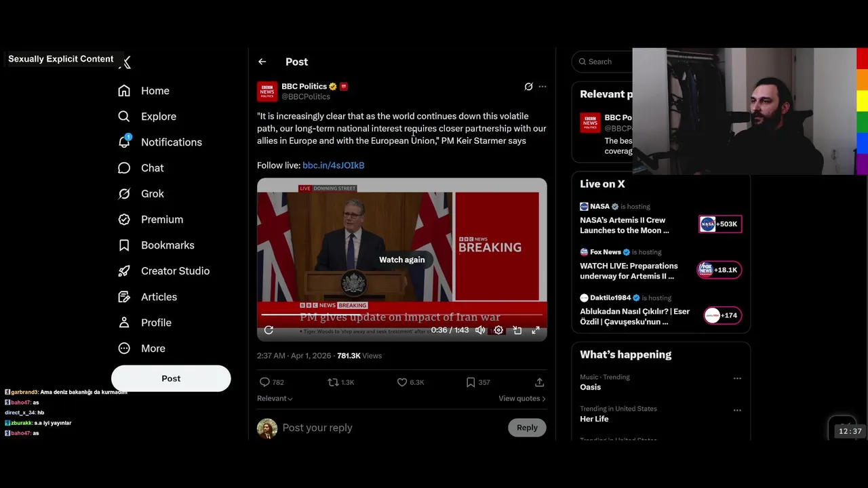The width and height of the screenshot is (868, 488).
Task: Enter fullscreen on the video player
Action: (x=535, y=330)
